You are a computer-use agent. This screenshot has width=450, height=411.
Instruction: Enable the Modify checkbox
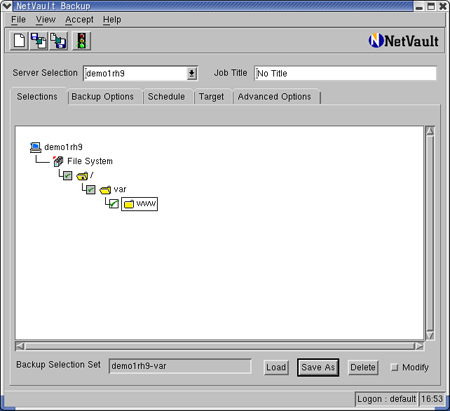coord(394,367)
